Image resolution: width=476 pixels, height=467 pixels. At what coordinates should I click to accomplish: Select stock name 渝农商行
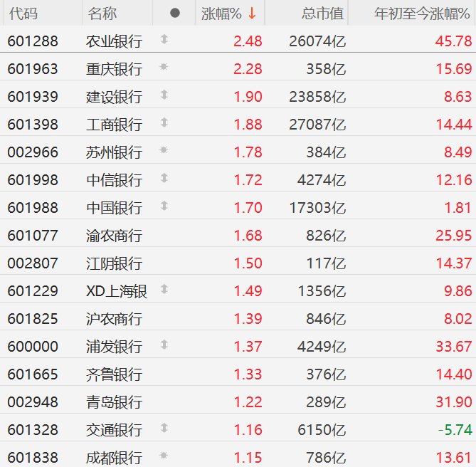114,236
